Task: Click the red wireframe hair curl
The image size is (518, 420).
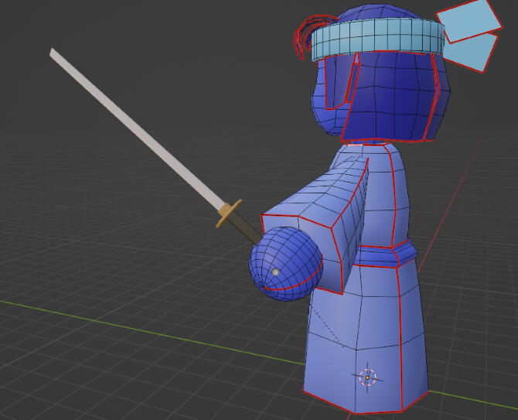Action: [x=302, y=35]
